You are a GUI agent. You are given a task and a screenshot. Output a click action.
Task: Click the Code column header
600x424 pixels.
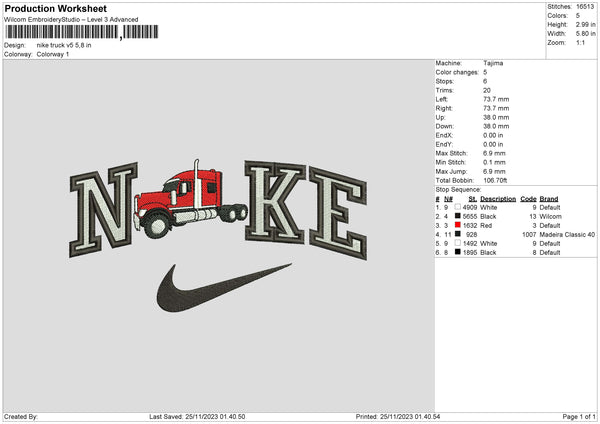(x=528, y=199)
